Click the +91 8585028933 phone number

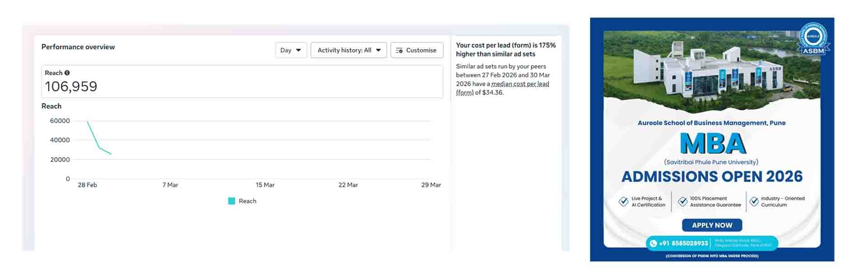tap(684, 243)
